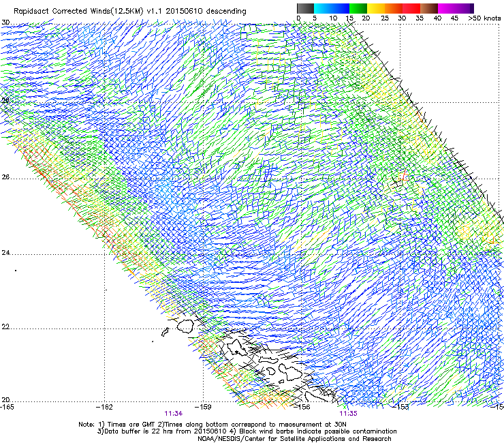The width and height of the screenshot is (504, 443).
Task: Click the Kauai island outline
Action: [185, 326]
